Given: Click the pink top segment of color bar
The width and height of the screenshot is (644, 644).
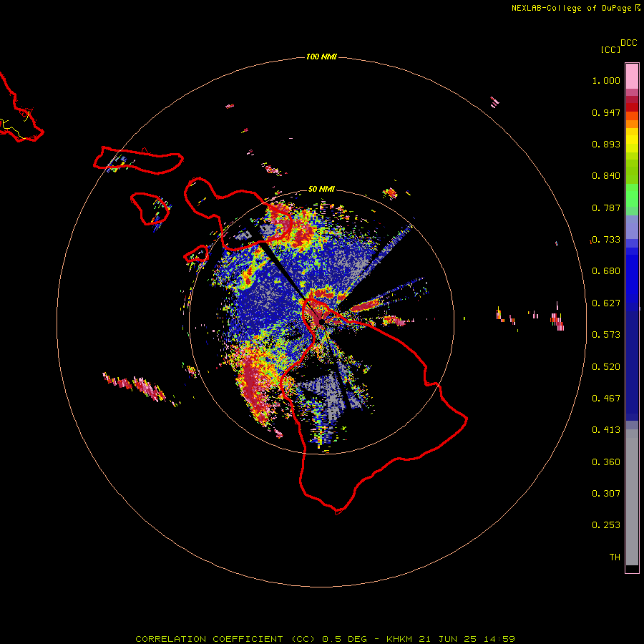Looking at the screenshot, I should click(x=632, y=77).
